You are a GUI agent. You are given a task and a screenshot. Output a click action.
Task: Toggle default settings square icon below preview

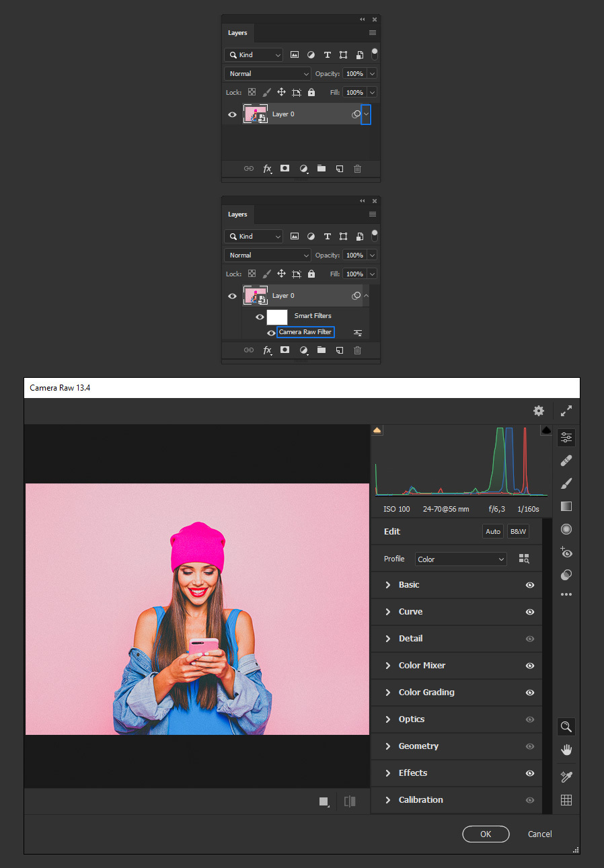(x=324, y=801)
